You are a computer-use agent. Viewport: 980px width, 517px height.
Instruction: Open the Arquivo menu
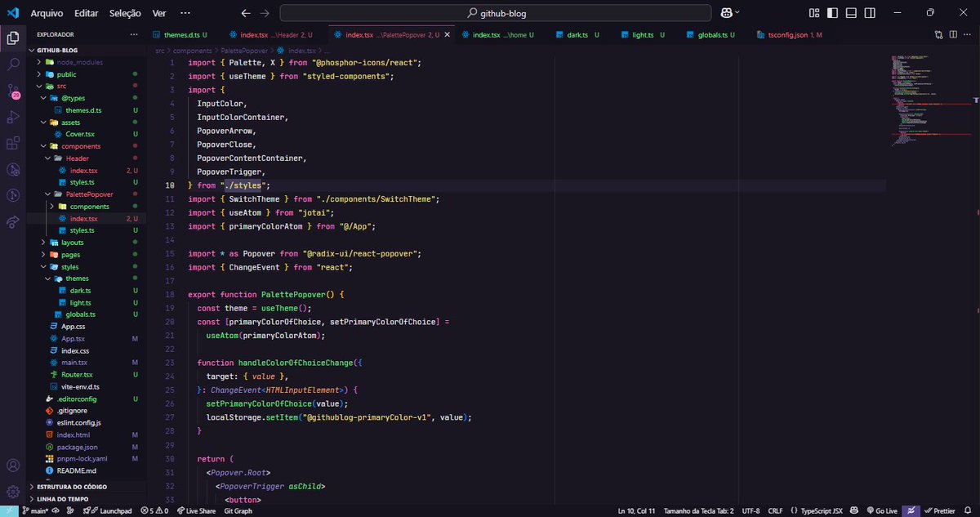[47, 13]
